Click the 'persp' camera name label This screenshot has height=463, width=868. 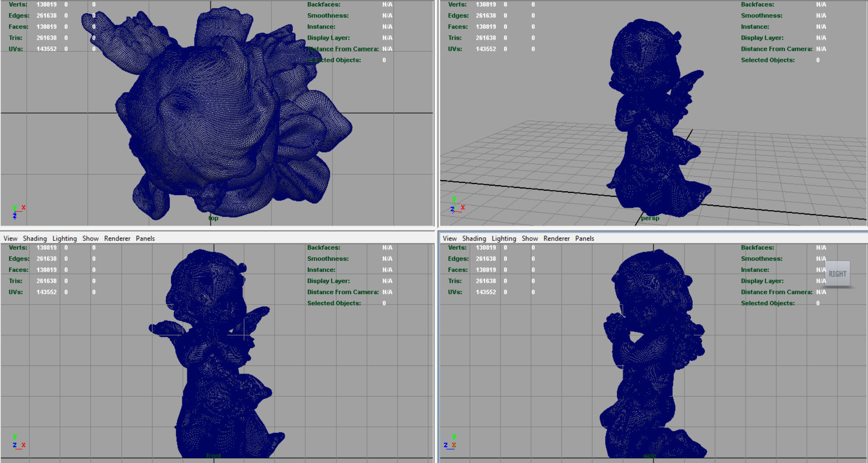[x=650, y=218]
